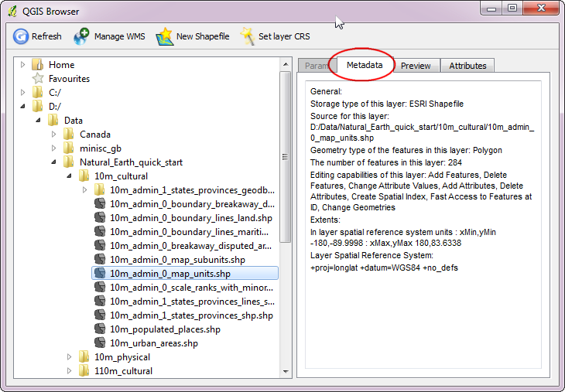Click the Refresh button label

(x=46, y=36)
